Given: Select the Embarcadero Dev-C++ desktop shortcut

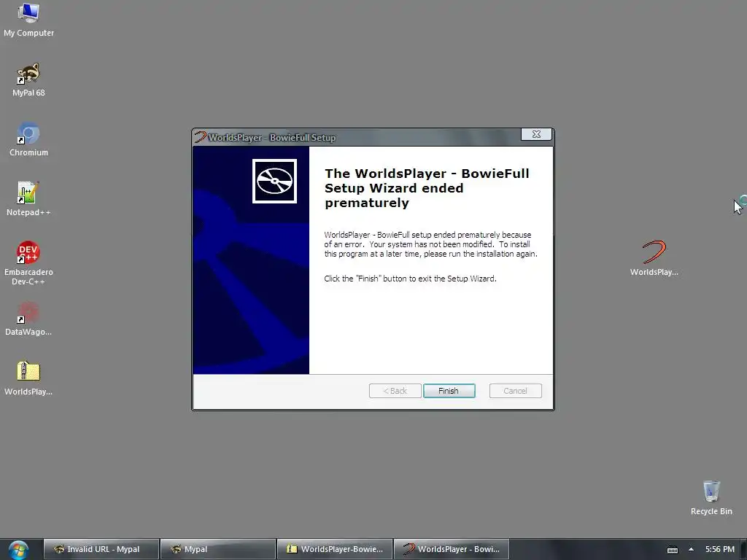Looking at the screenshot, I should coord(28,263).
